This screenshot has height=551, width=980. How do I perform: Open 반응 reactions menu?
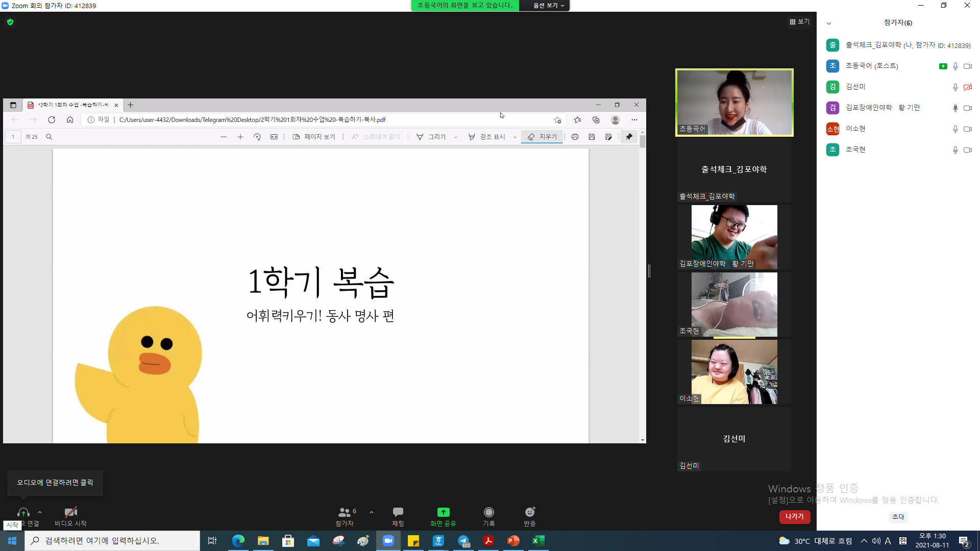click(530, 516)
